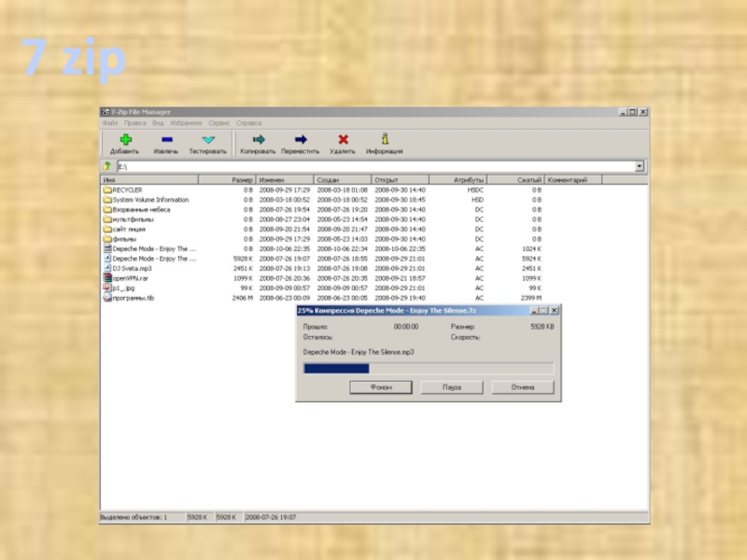
Task: Click the Фоном button
Action: pyautogui.click(x=381, y=387)
